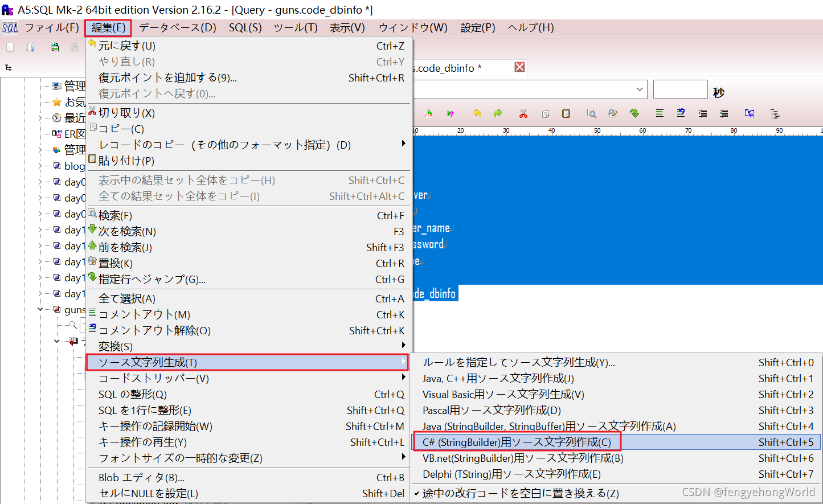Click the decrease indent toolbar icon
This screenshot has width=823, height=504.
(x=724, y=113)
